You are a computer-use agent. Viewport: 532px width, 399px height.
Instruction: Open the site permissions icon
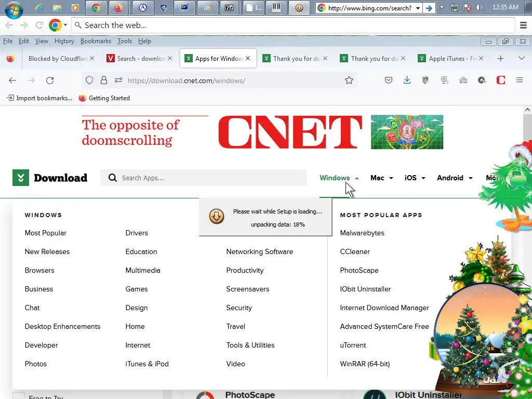pyautogui.click(x=118, y=80)
